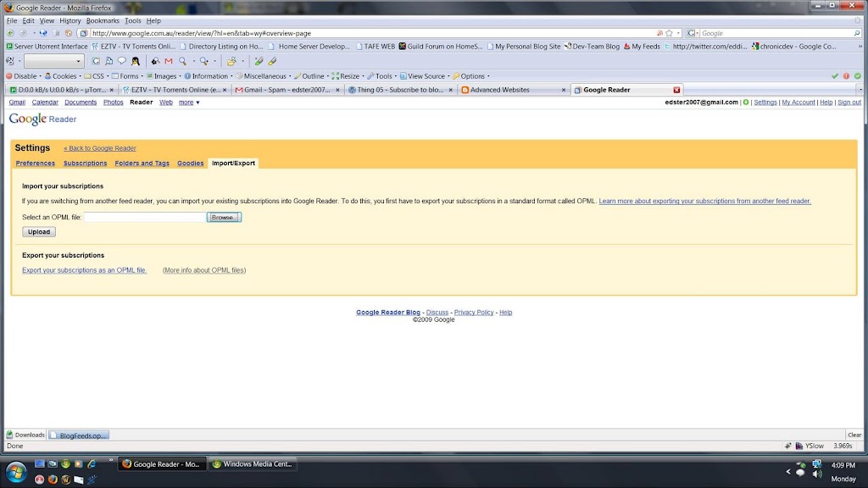This screenshot has width=868, height=488.
Task: Click the folder icon in the toolbar
Action: coord(231,61)
